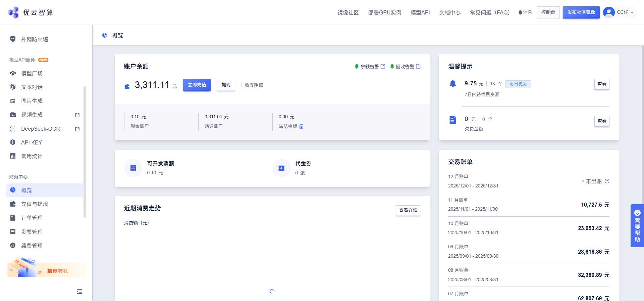The image size is (644, 301).
Task: Open 镜像社区 in top navigation
Action: (348, 12)
